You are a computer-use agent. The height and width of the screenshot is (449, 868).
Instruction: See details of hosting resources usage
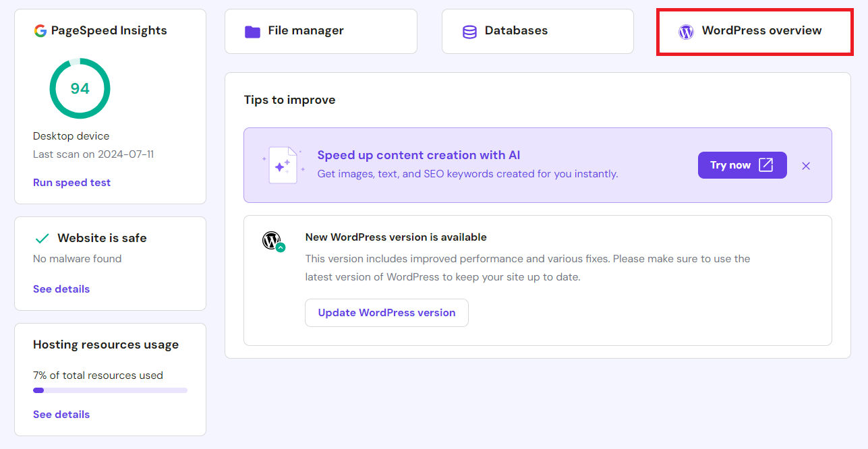(x=61, y=414)
